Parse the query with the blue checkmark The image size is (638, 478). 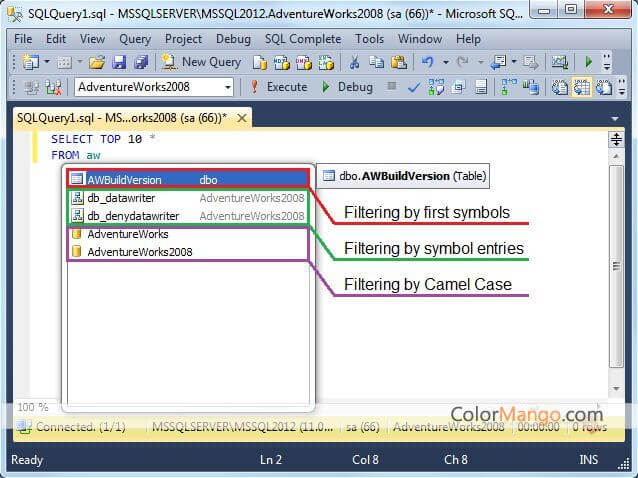point(414,87)
